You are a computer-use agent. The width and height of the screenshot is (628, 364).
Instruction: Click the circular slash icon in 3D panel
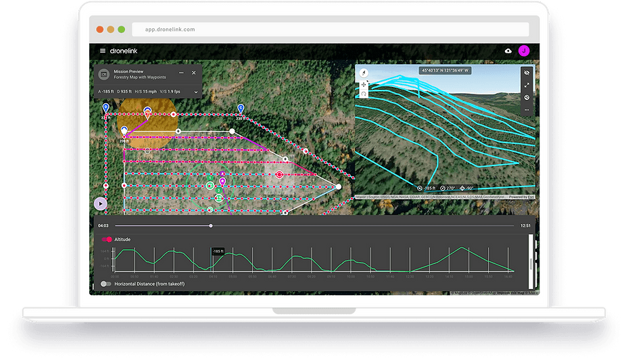527,97
